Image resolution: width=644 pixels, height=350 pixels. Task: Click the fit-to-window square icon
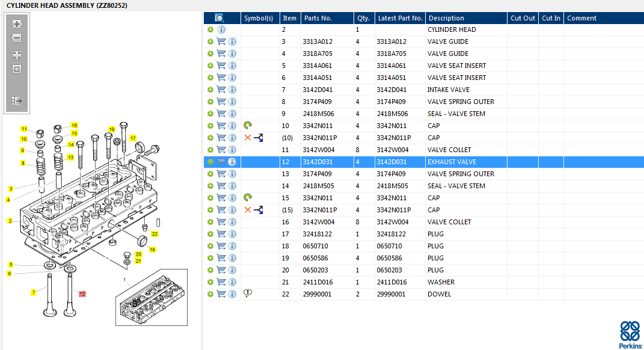tap(17, 69)
